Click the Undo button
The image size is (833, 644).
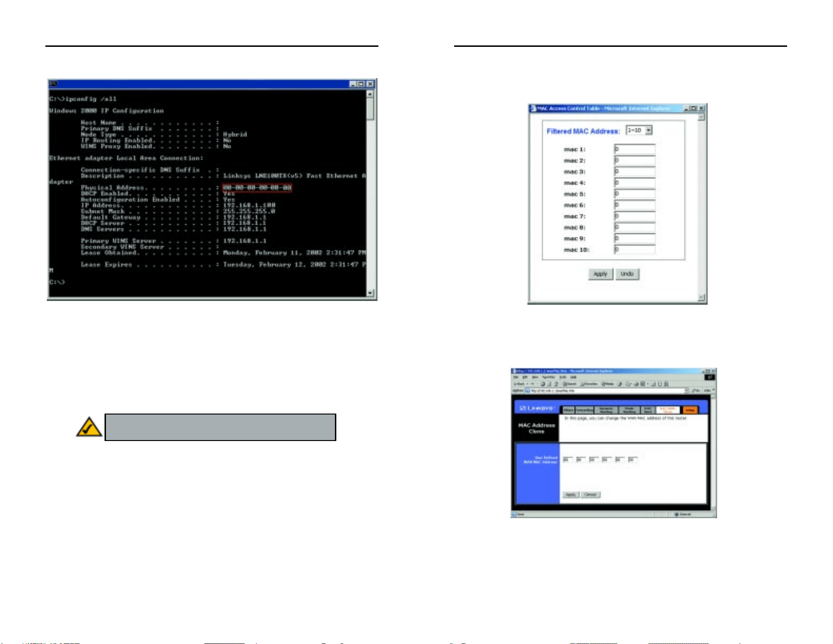click(627, 274)
